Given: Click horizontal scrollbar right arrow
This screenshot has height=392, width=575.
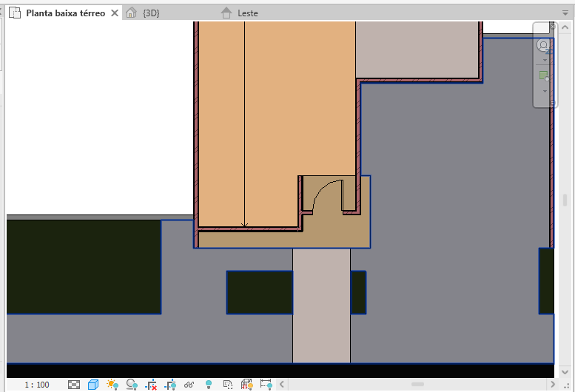Looking at the screenshot, I should (553, 385).
